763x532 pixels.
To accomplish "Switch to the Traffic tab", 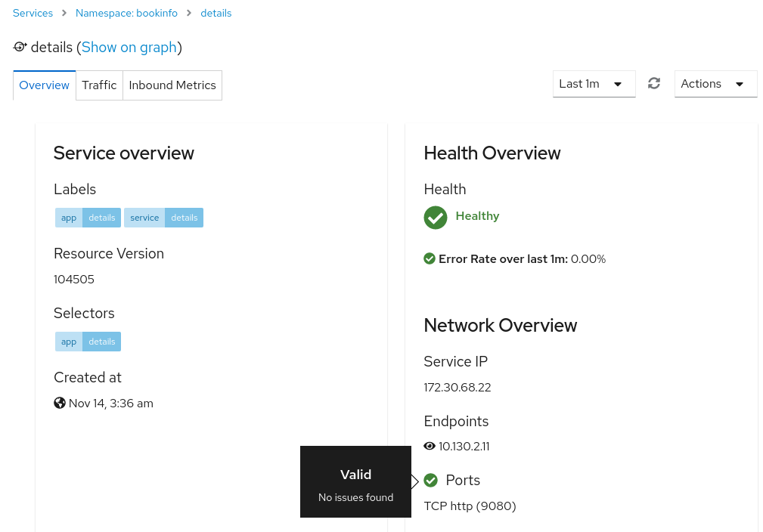I will pos(99,85).
